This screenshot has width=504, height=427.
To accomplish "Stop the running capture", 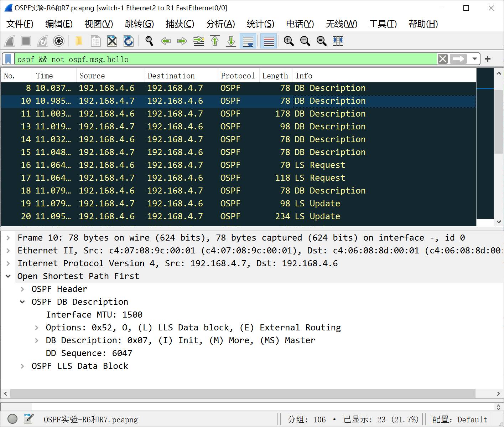I will point(26,41).
